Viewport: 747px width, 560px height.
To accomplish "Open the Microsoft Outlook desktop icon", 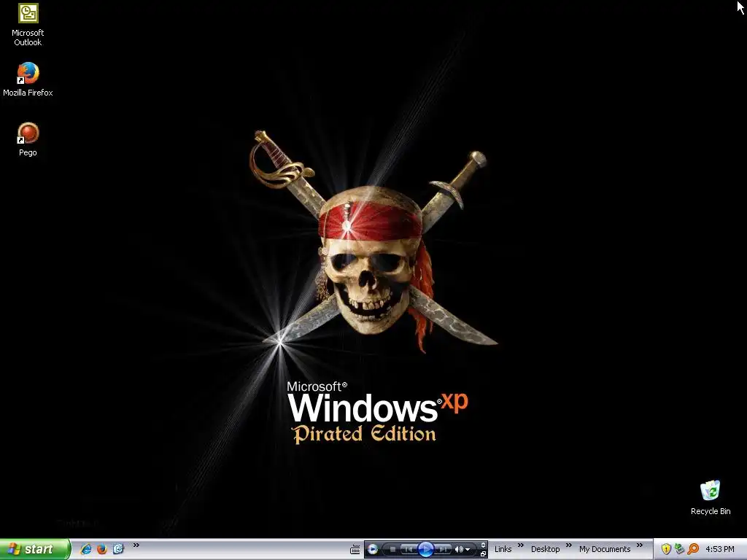I will click(x=28, y=25).
